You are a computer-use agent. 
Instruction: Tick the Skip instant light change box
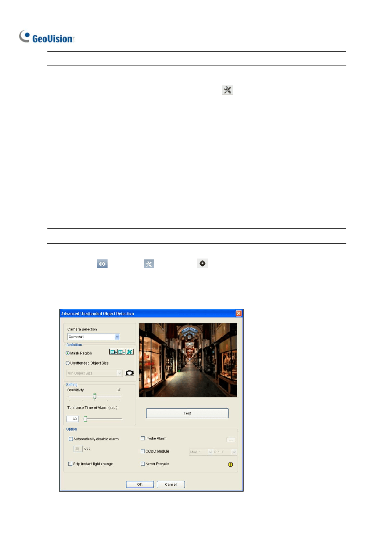coord(70,464)
